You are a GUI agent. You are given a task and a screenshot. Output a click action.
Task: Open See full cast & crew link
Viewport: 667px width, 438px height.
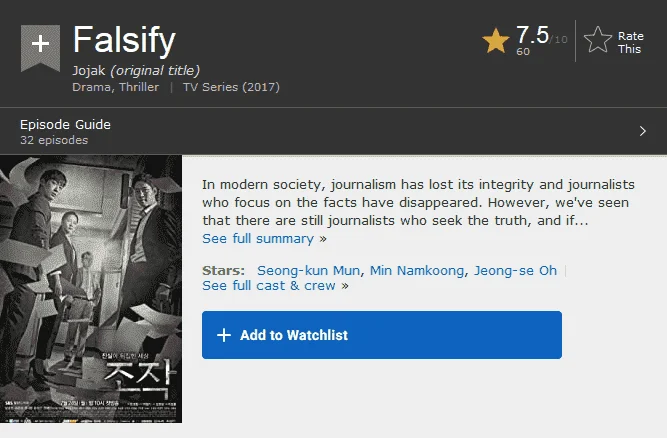click(275, 286)
